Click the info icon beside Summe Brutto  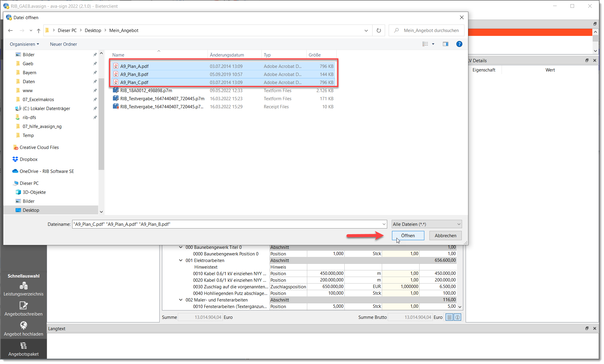[458, 317]
